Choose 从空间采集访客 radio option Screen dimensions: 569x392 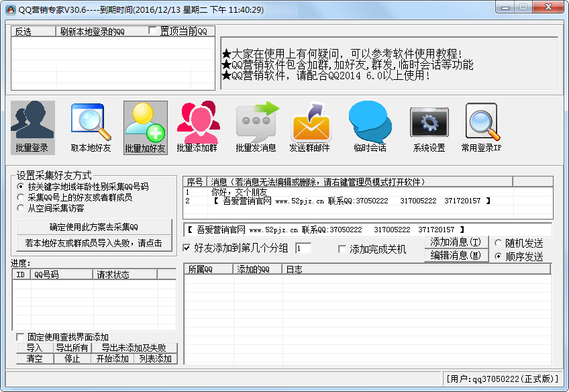coord(21,208)
